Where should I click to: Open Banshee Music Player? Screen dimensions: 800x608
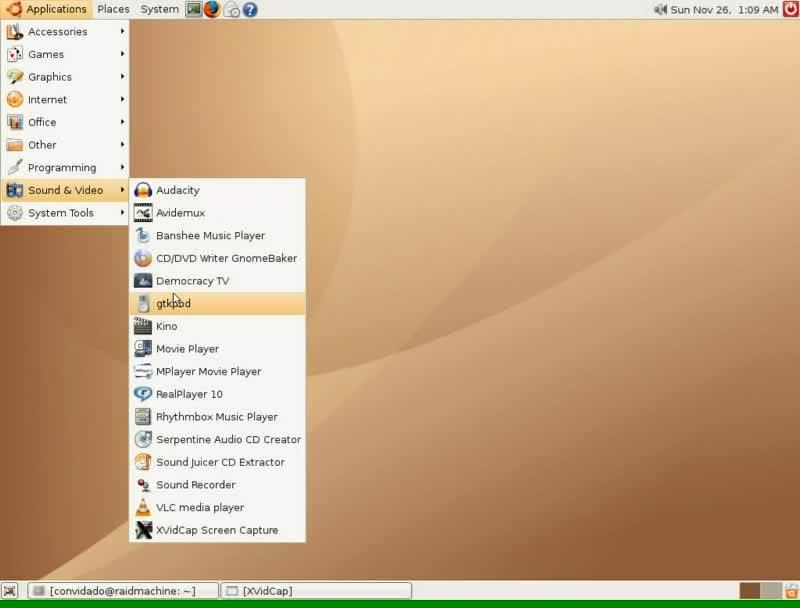[x=217, y=236]
